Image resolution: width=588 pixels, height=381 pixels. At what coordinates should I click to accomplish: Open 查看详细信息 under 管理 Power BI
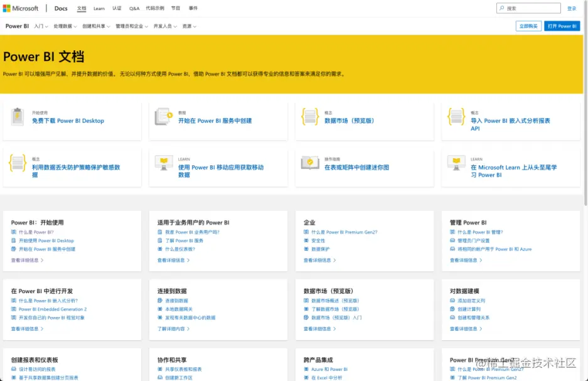tap(466, 260)
